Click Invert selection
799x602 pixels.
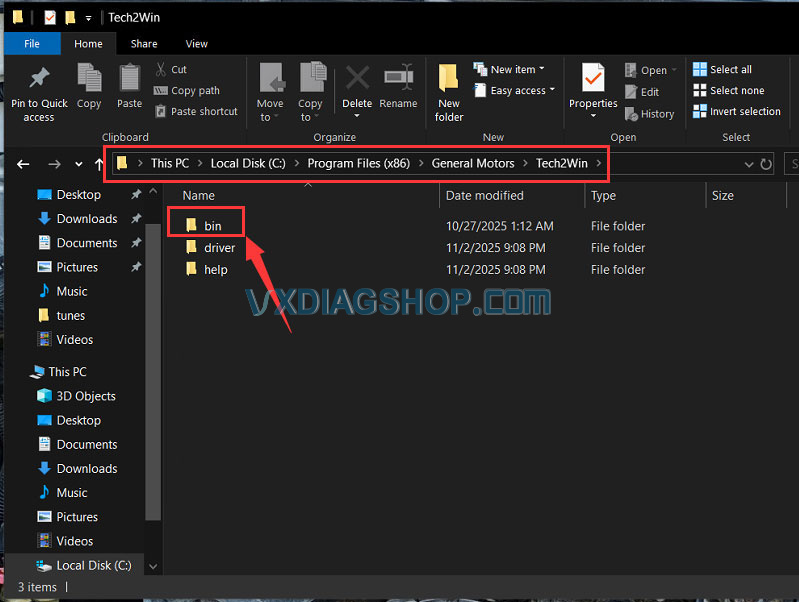click(737, 112)
